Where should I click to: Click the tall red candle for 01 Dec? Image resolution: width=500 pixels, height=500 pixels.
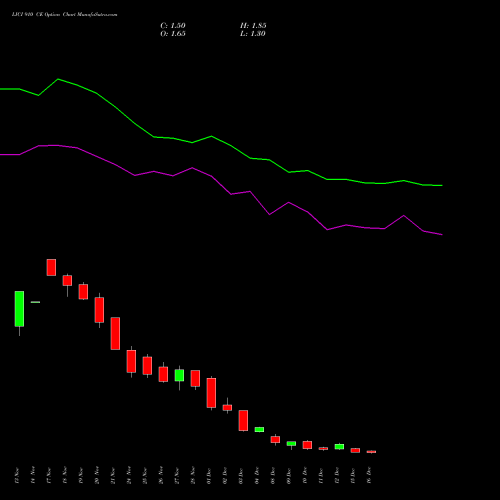pos(211,393)
